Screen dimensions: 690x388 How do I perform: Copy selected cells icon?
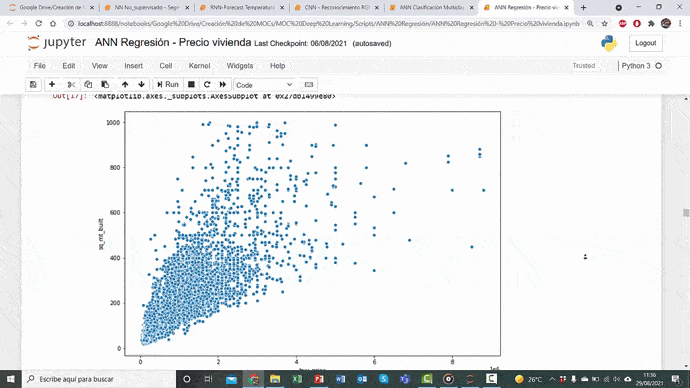pyautogui.click(x=88, y=84)
